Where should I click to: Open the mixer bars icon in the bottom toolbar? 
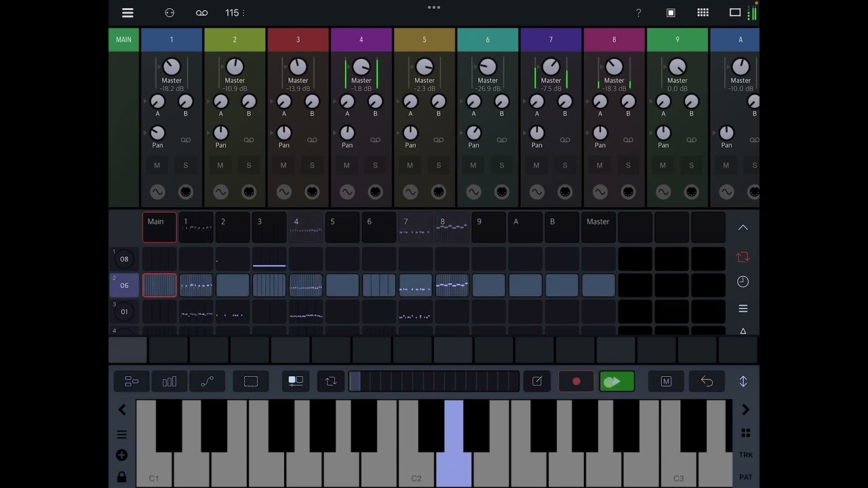coord(170,382)
